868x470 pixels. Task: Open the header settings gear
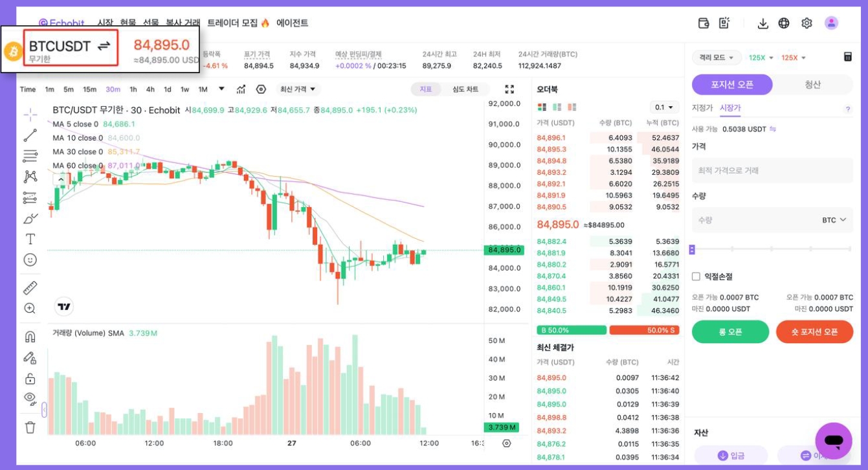807,23
